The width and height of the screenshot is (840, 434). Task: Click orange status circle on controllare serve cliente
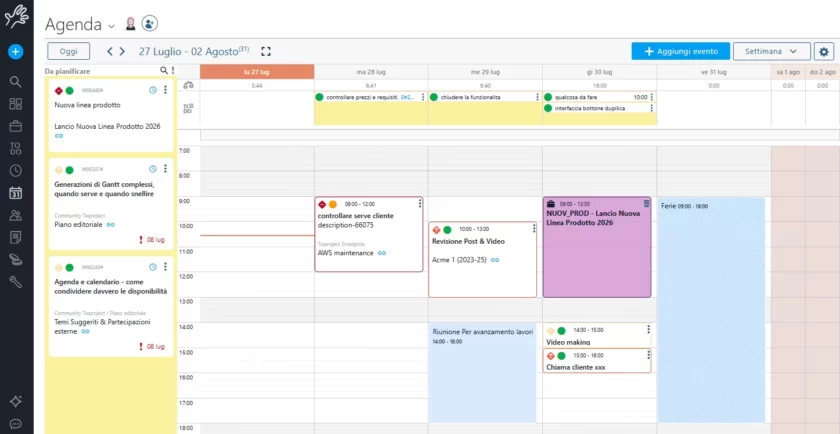click(333, 204)
